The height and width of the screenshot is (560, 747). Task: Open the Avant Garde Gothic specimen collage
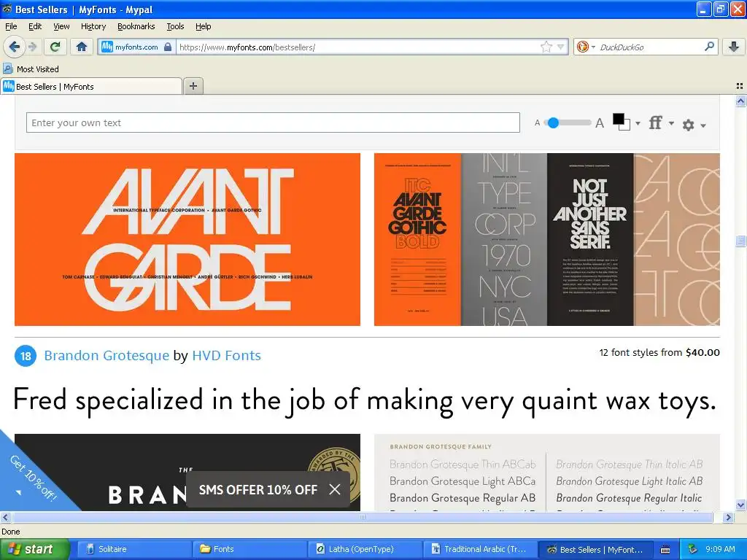pyautogui.click(x=547, y=239)
